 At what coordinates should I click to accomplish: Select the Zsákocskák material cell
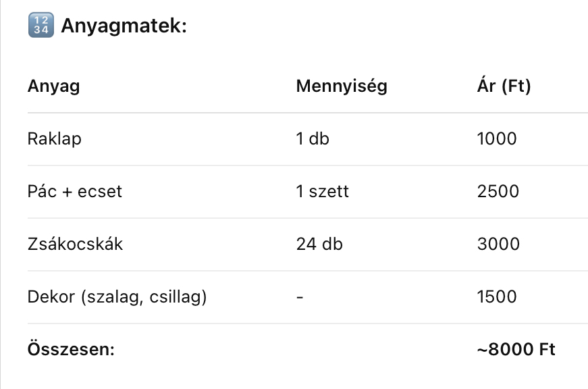(x=75, y=244)
